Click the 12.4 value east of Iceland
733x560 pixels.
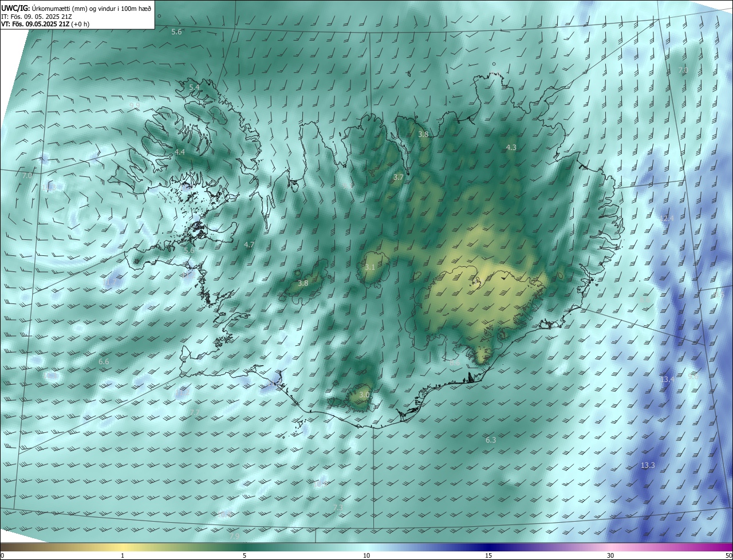pyautogui.click(x=667, y=219)
